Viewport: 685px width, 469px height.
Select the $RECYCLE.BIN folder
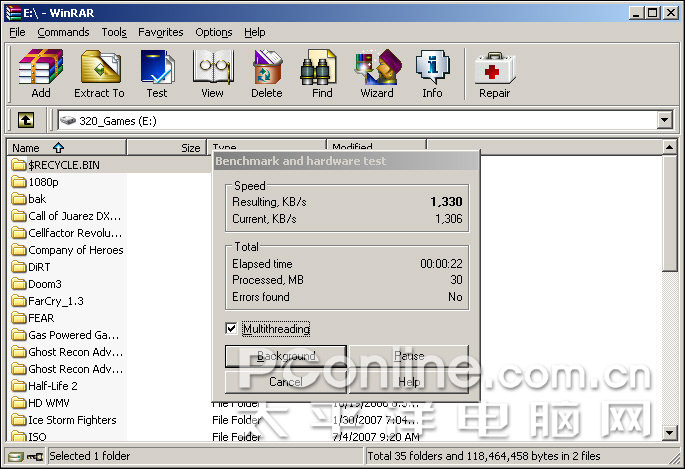[x=64, y=165]
